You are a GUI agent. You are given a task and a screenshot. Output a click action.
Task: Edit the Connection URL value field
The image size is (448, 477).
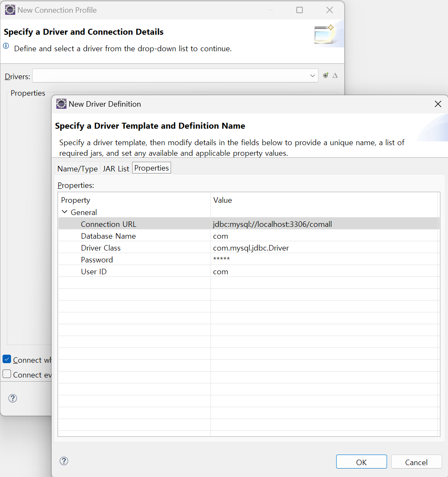pyautogui.click(x=324, y=224)
